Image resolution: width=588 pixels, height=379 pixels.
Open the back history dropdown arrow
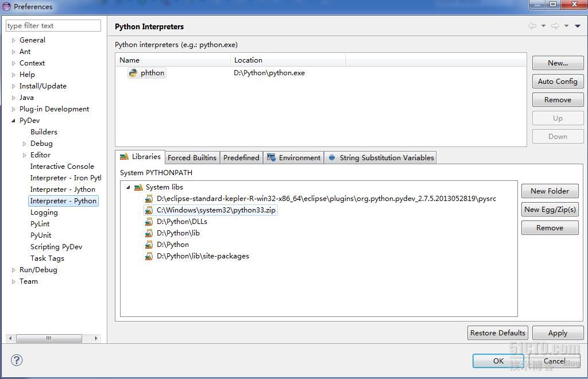[543, 26]
